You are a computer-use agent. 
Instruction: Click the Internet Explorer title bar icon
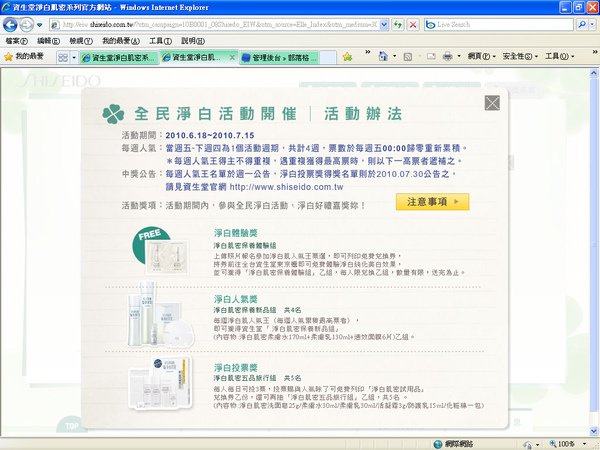[x=7, y=7]
